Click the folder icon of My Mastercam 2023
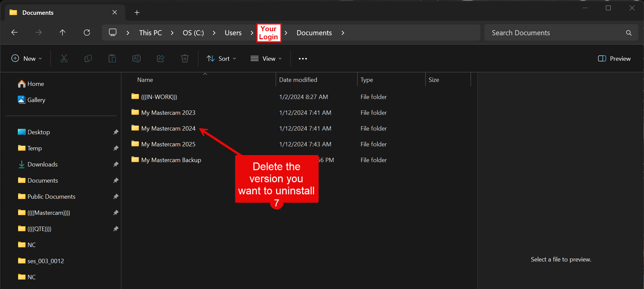Screen dimensions: 644x289 pyautogui.click(x=135, y=112)
